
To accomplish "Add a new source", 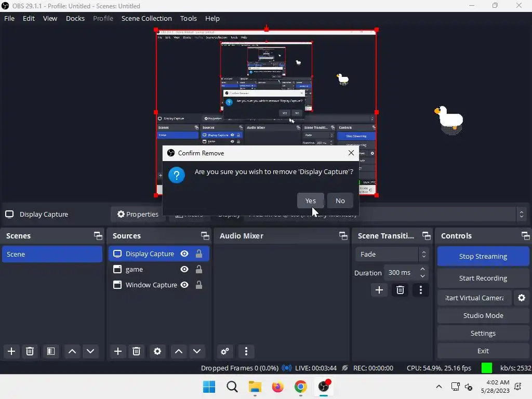I will click(118, 351).
